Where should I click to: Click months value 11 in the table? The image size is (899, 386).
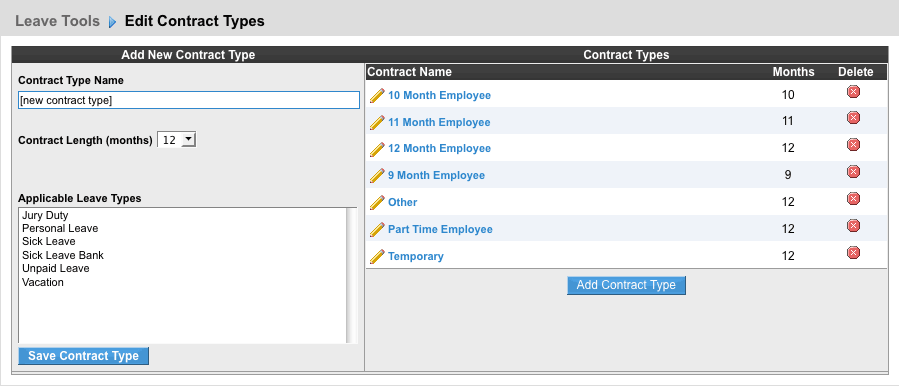tap(788, 121)
